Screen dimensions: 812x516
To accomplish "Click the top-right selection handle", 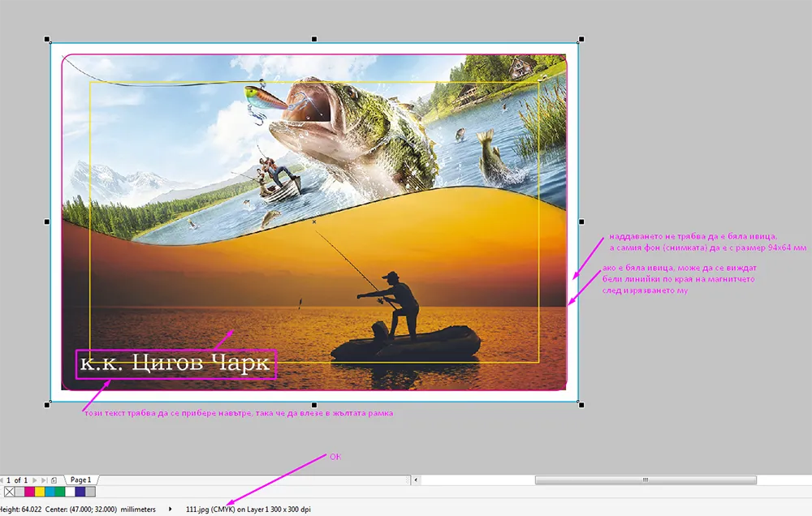I will point(581,39).
